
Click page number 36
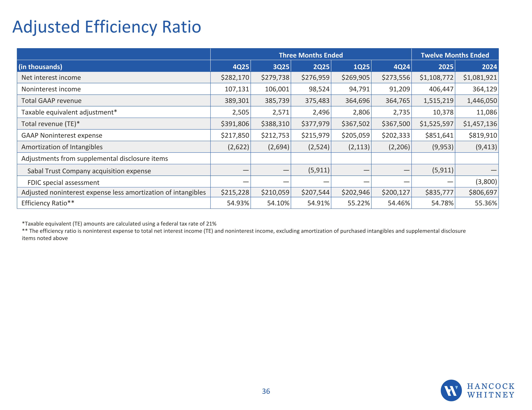point(266,391)
